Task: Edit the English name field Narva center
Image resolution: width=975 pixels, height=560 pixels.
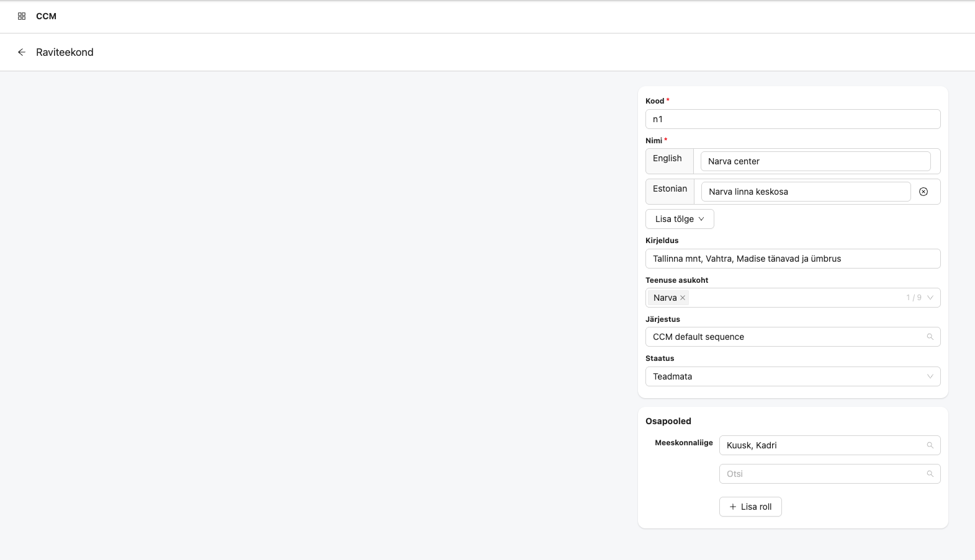Action: [x=815, y=161]
